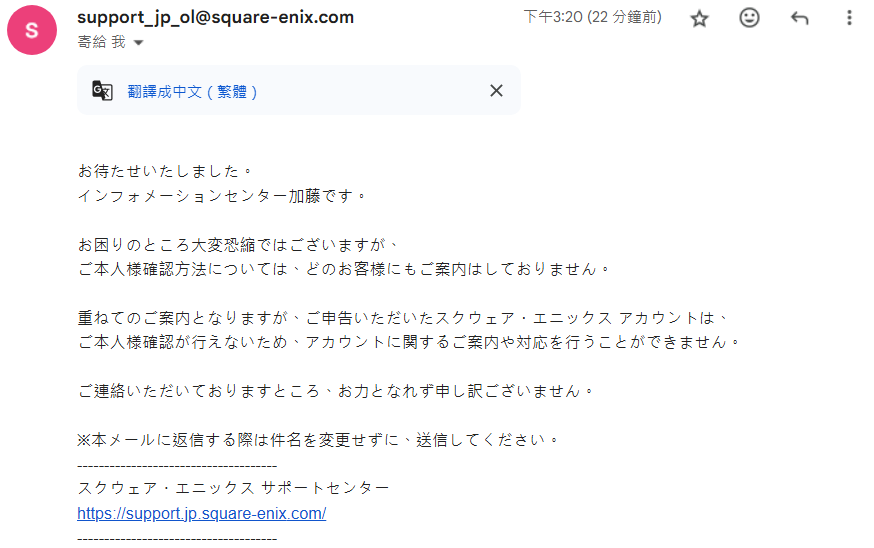Reply using the curved arrow icon
Image resolution: width=874 pixels, height=548 pixels.
(x=799, y=18)
